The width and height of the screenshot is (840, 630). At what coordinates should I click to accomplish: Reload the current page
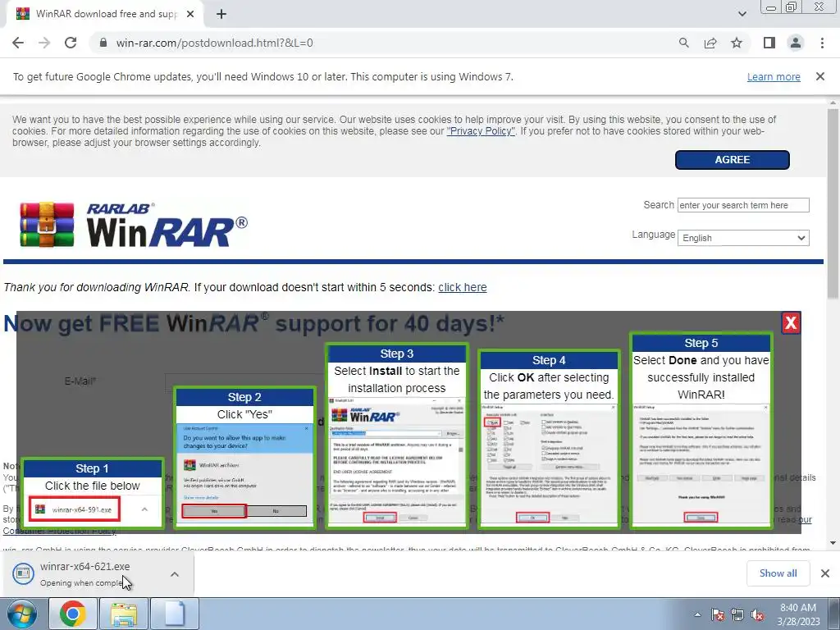point(71,43)
